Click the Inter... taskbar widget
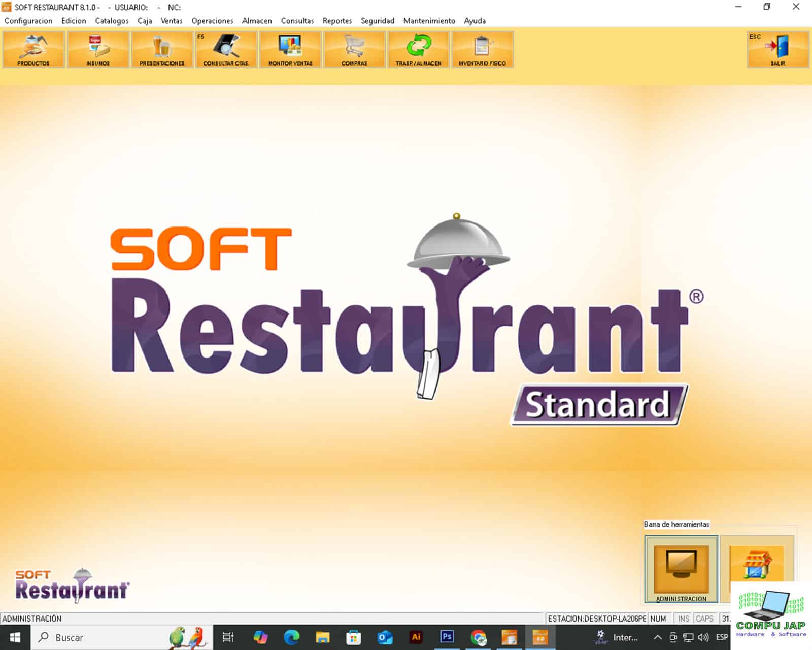 pyautogui.click(x=616, y=637)
